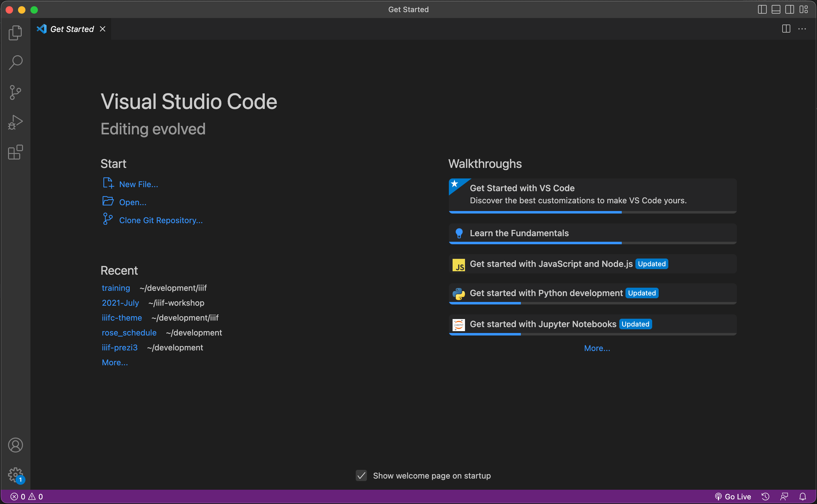Open the editor More Actions ellipsis
817x504 pixels.
802,29
